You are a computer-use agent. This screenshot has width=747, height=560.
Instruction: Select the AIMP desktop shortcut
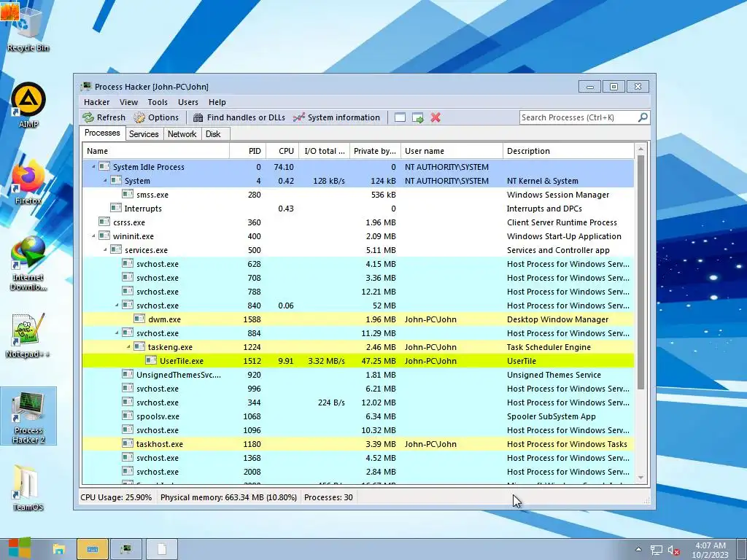[28, 105]
